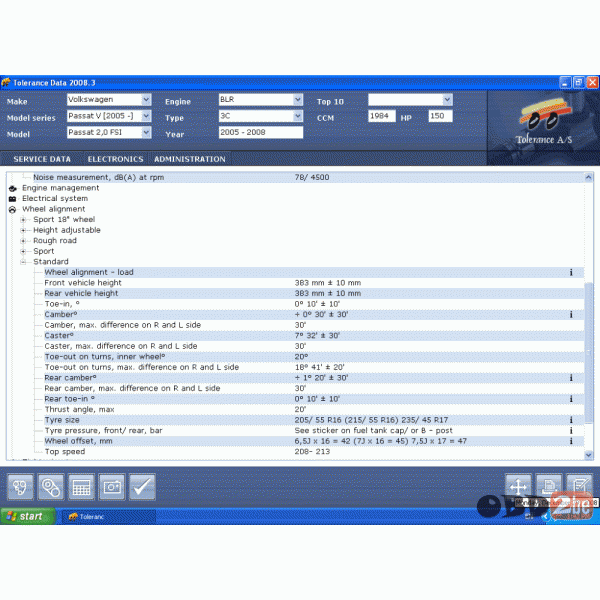Image resolution: width=600 pixels, height=600 pixels.
Task: Click the gears icon in bottom toolbar
Action: pos(20,487)
